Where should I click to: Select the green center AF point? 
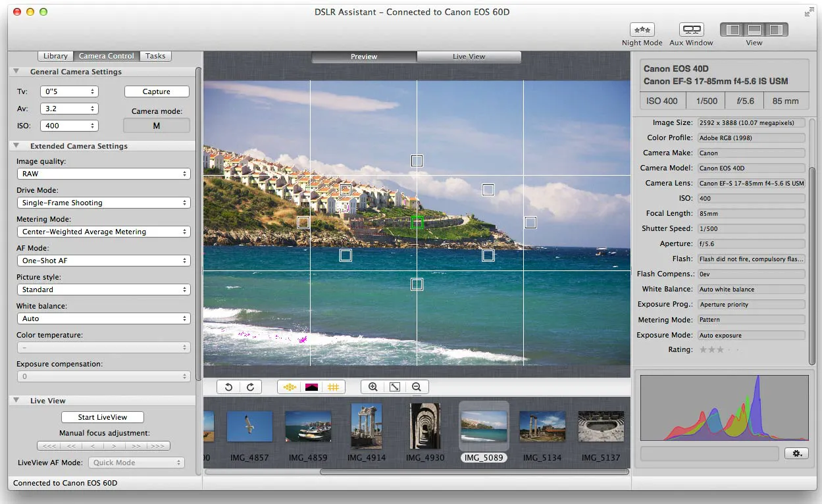[417, 222]
